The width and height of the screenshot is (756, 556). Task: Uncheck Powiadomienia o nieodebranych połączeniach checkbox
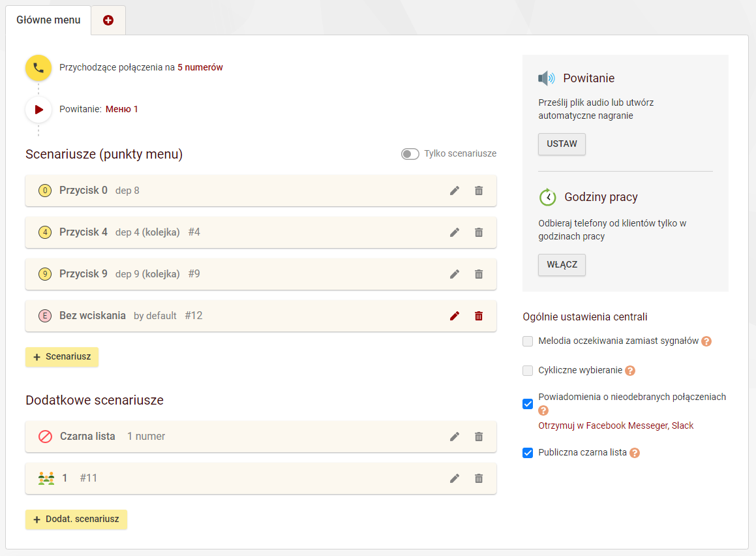point(528,403)
